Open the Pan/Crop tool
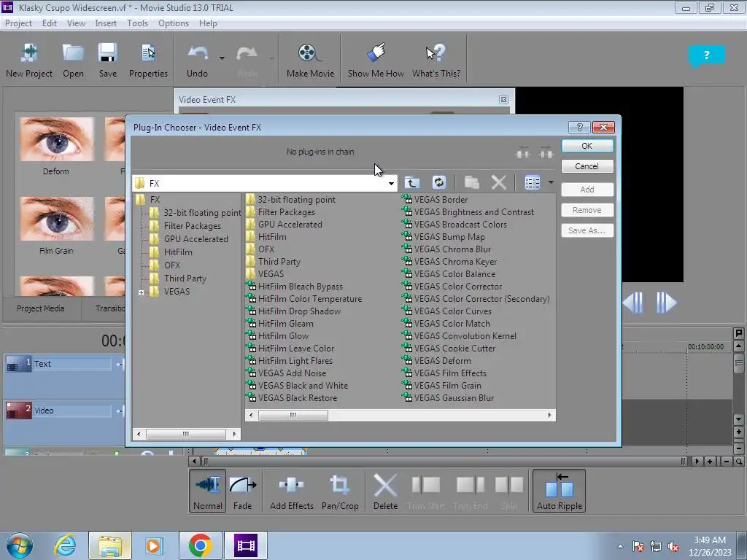747x560 pixels. (340, 491)
